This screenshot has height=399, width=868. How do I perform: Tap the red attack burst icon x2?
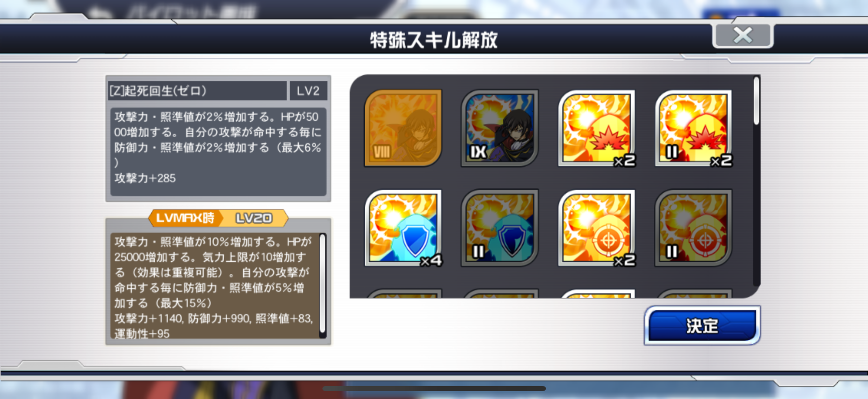[597, 128]
